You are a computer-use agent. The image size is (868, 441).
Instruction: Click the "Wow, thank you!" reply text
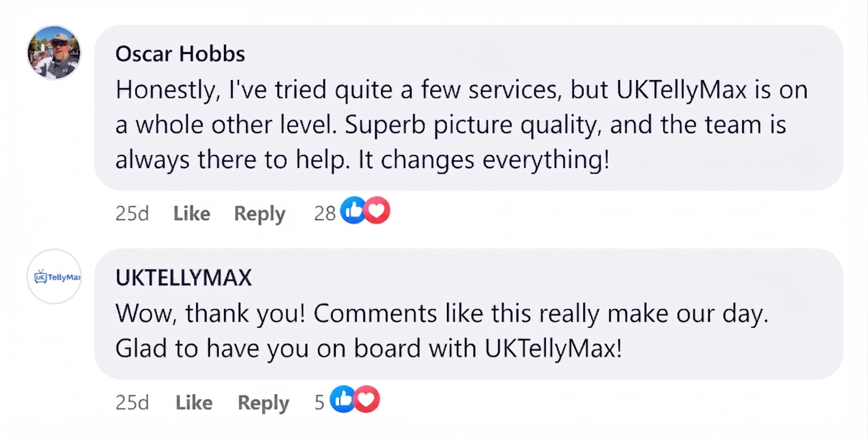(x=210, y=314)
